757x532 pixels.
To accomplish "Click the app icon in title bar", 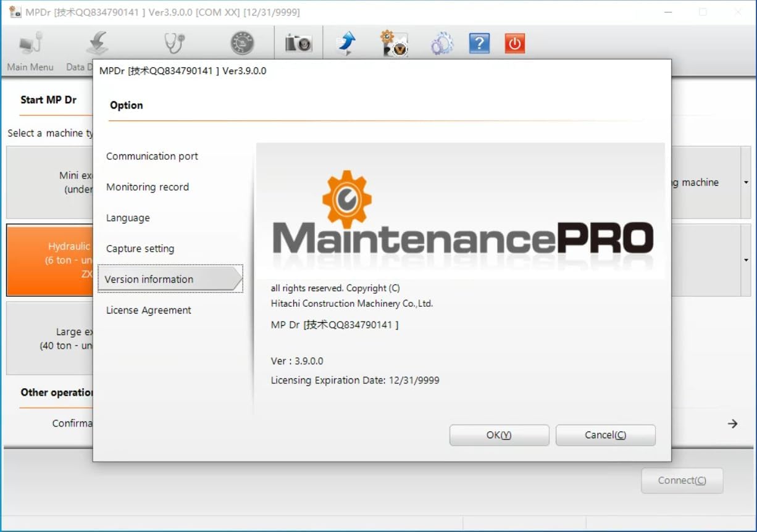I will 15,12.
